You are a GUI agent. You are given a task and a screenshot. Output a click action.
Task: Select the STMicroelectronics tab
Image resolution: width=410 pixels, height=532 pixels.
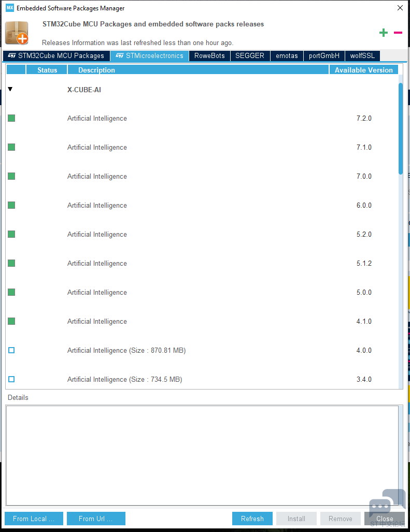tap(150, 55)
